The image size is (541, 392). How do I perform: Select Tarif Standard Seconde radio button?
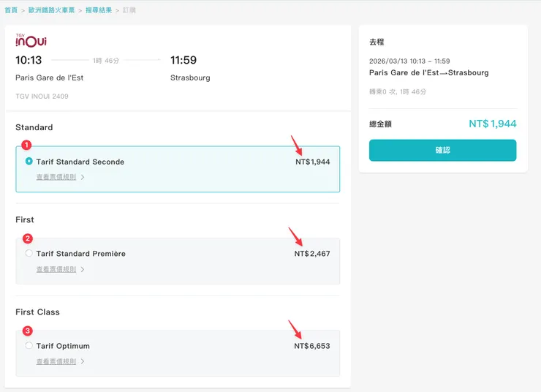pyautogui.click(x=29, y=161)
